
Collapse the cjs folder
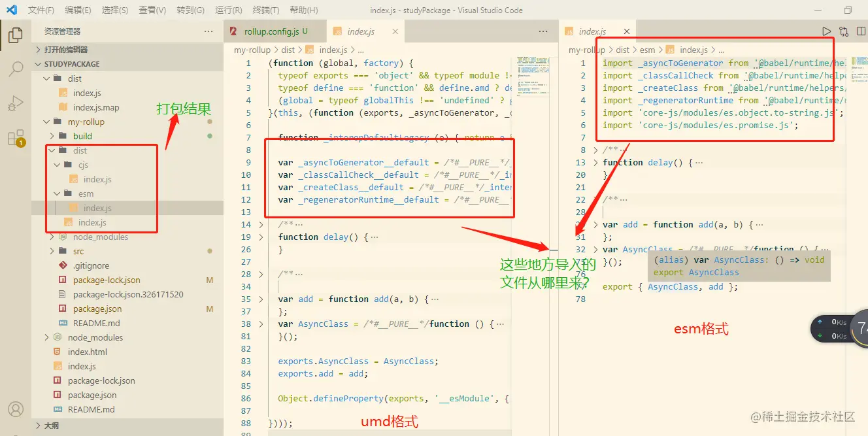point(82,165)
